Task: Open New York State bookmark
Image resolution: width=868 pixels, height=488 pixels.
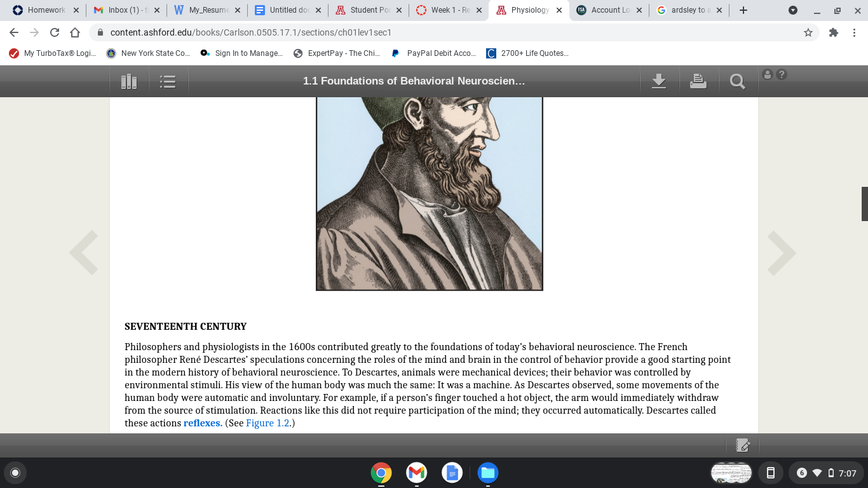Action: (x=148, y=53)
